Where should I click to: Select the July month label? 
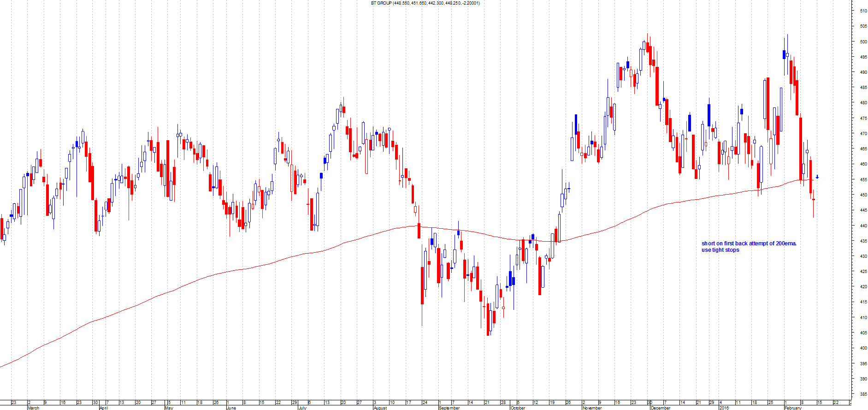(x=302, y=408)
